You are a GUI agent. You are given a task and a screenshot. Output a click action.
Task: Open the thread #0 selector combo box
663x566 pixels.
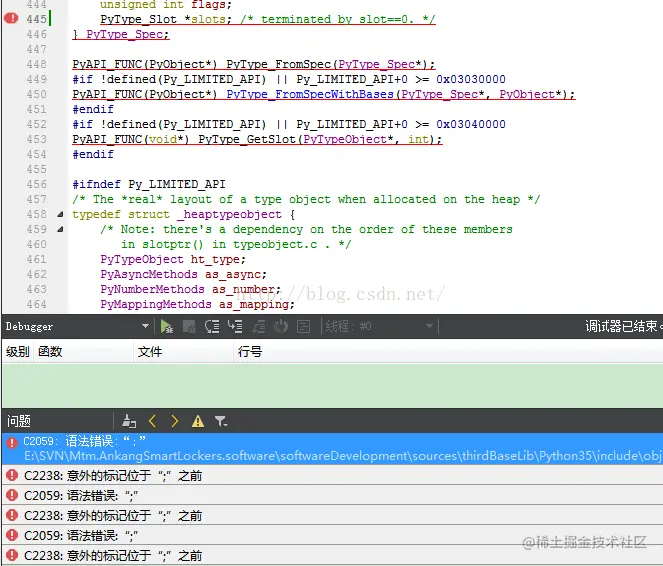[x=379, y=326]
